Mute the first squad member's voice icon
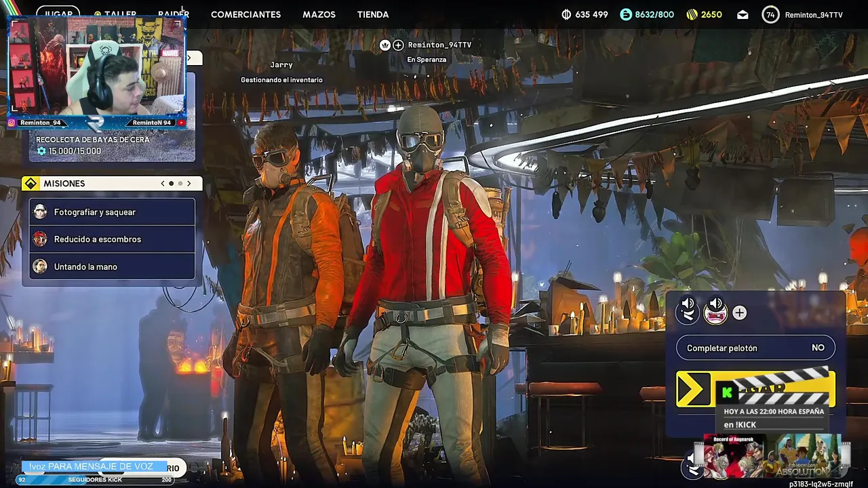 pyautogui.click(x=688, y=312)
